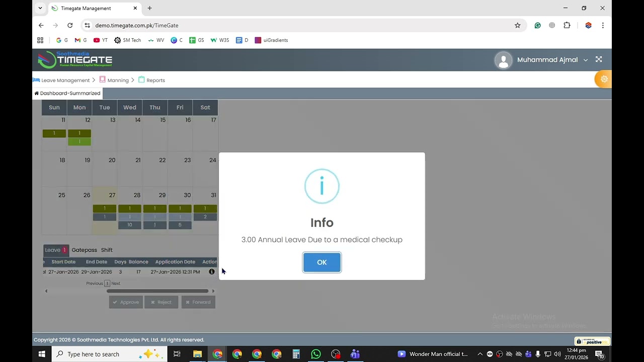Select calendar day 27
Screen dimensions: 644x362
(112, 195)
